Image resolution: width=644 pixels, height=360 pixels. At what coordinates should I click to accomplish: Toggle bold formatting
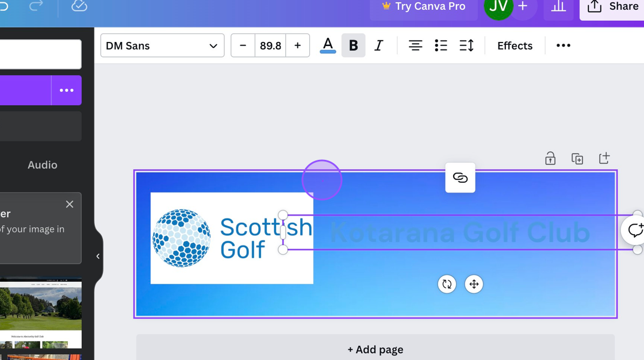[353, 45]
